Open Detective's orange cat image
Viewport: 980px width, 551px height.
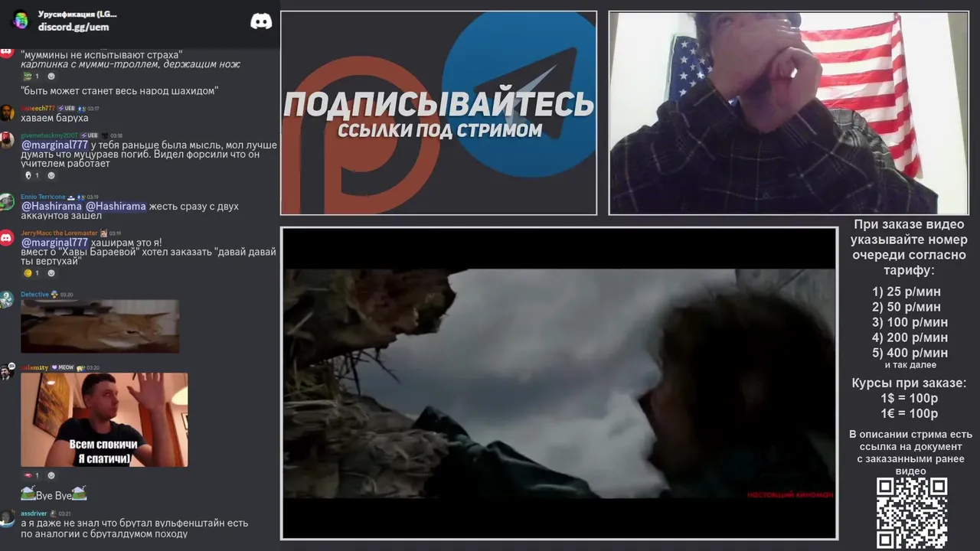click(100, 326)
